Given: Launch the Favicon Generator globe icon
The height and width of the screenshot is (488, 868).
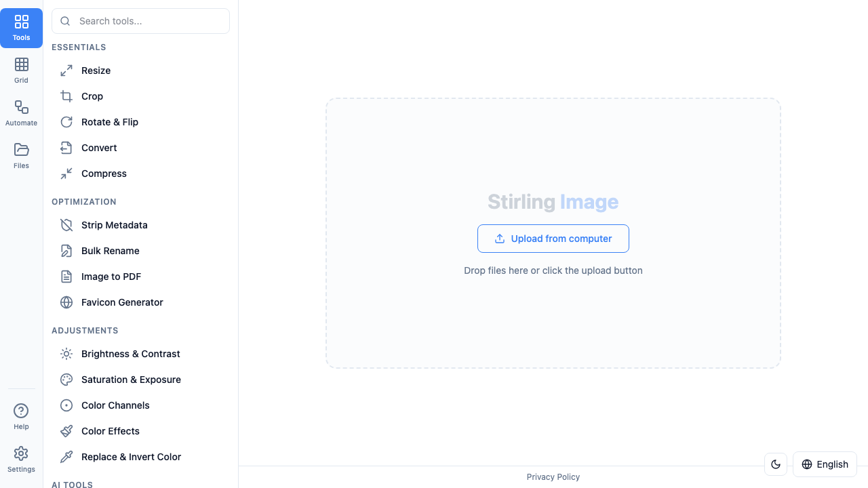Looking at the screenshot, I should pyautogui.click(x=66, y=302).
